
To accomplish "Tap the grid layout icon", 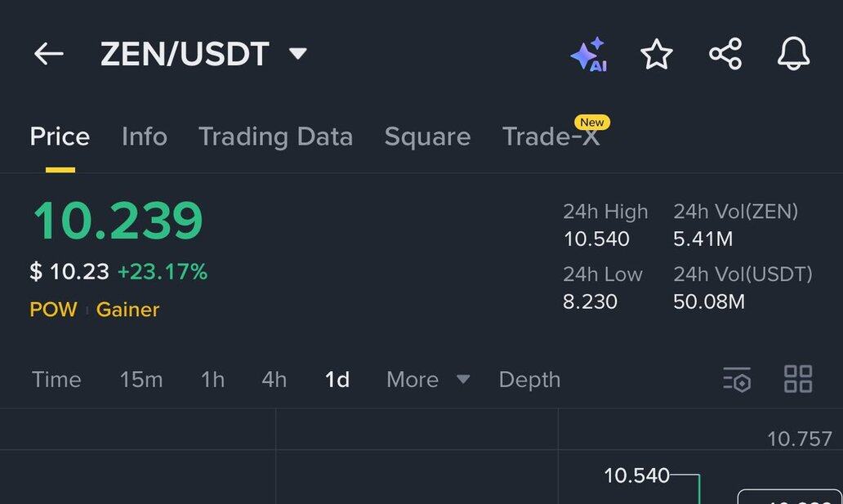I will pos(798,380).
